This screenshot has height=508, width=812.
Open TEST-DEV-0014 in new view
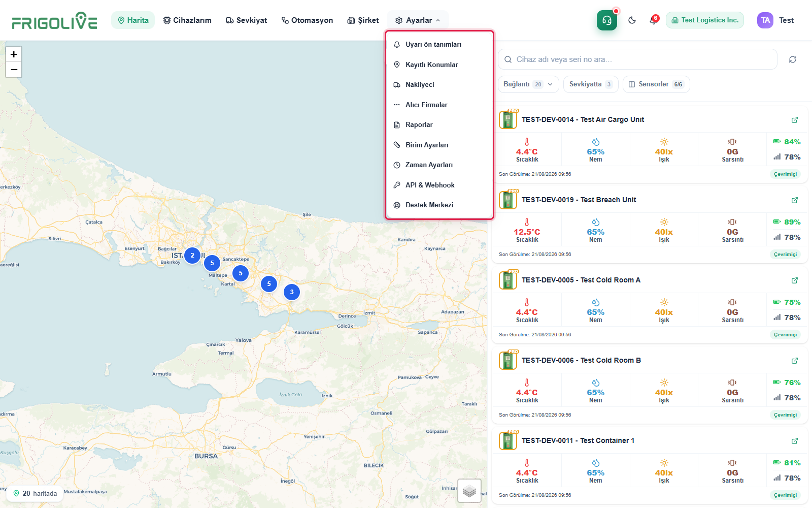(795, 120)
